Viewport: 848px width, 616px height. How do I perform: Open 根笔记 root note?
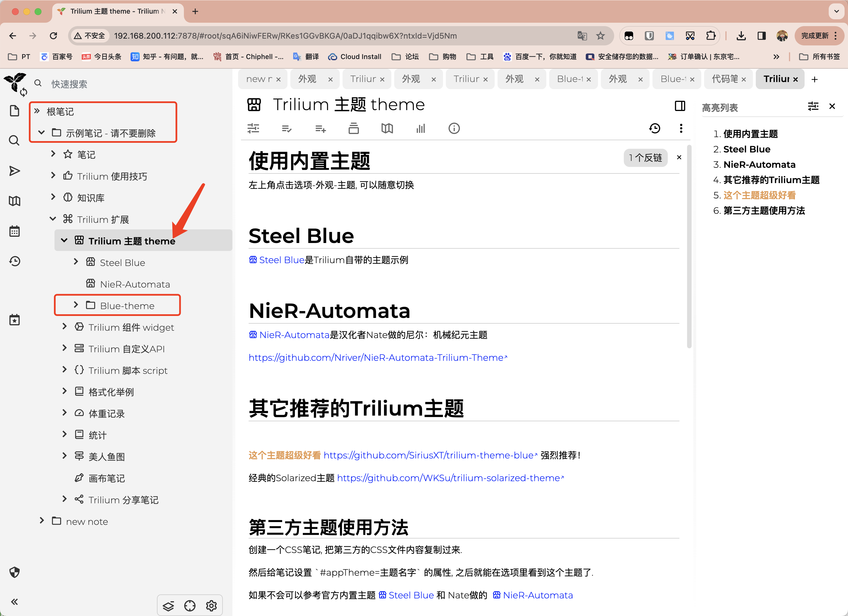pos(60,112)
